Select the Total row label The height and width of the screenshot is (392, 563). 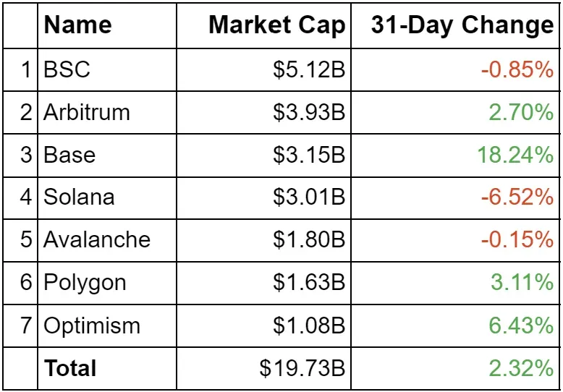pyautogui.click(x=70, y=368)
